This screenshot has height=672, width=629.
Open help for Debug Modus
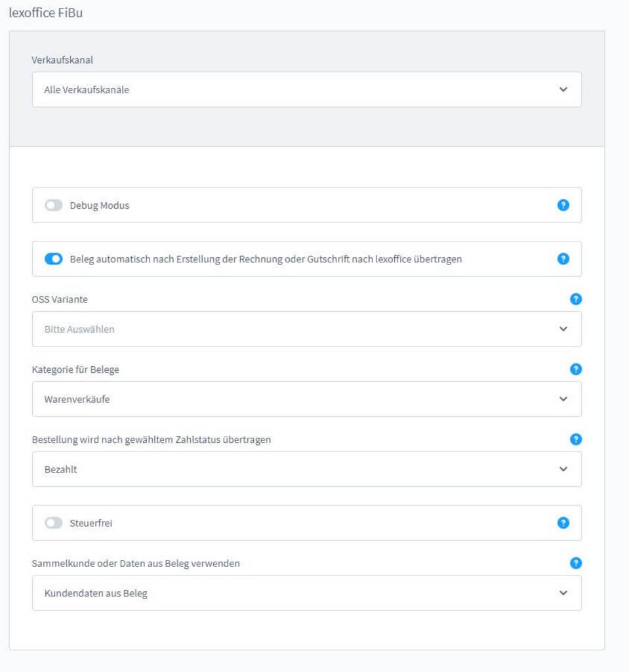point(563,205)
